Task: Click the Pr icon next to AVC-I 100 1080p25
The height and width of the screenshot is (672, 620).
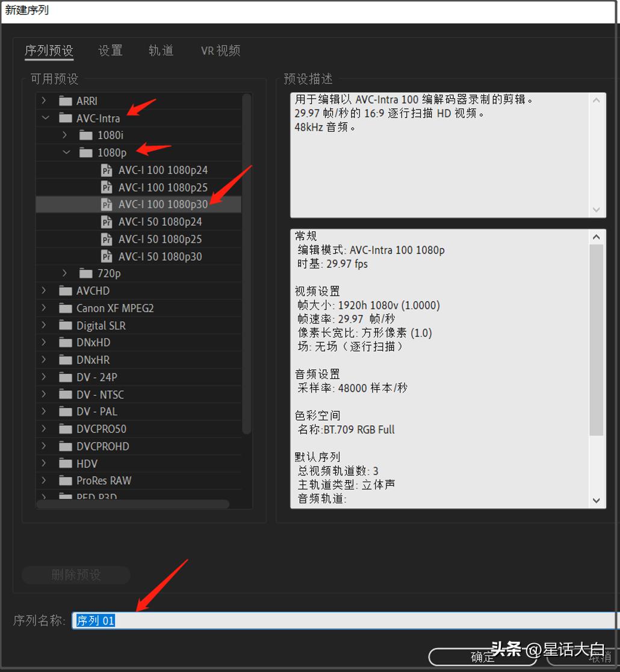Action: click(x=105, y=187)
